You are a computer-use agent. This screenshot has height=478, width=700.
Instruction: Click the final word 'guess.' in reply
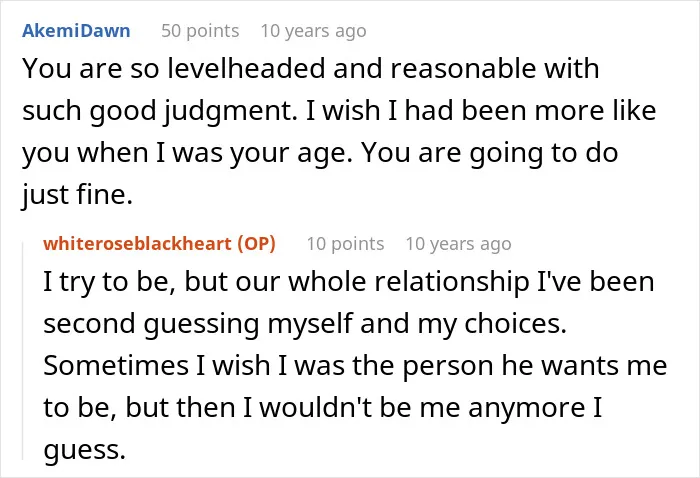pos(84,450)
